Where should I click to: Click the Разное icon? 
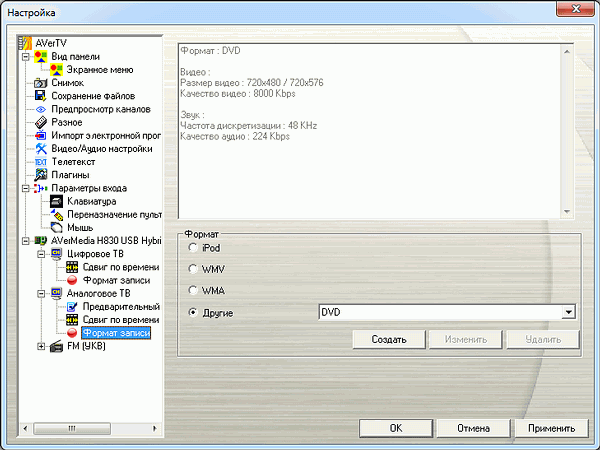point(41,122)
